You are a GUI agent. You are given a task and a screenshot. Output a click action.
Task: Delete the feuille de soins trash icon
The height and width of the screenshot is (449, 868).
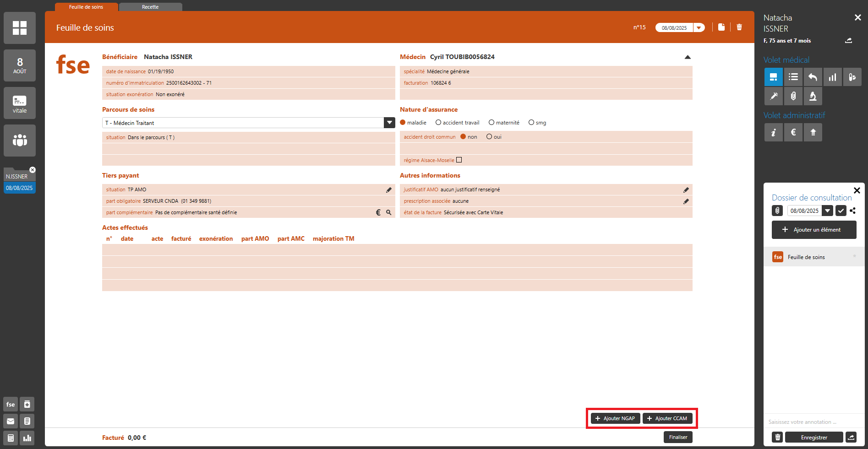739,27
